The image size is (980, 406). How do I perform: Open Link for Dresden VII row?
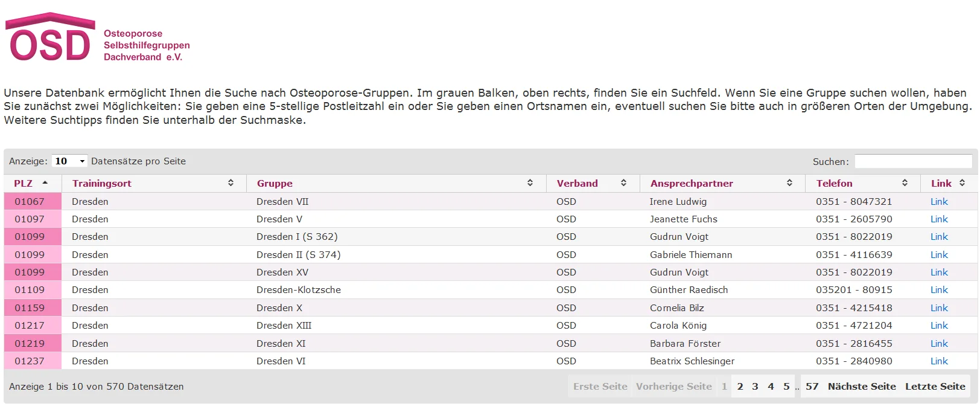[939, 202]
